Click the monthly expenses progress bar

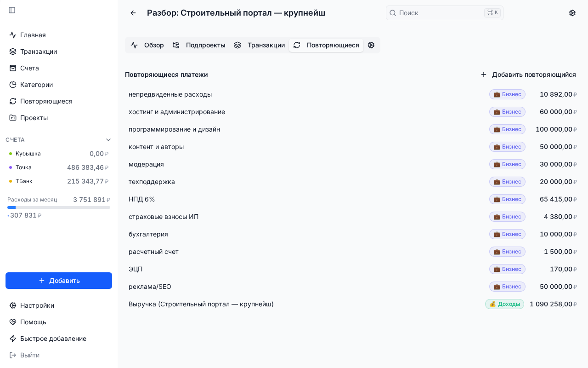pyautogui.click(x=59, y=207)
